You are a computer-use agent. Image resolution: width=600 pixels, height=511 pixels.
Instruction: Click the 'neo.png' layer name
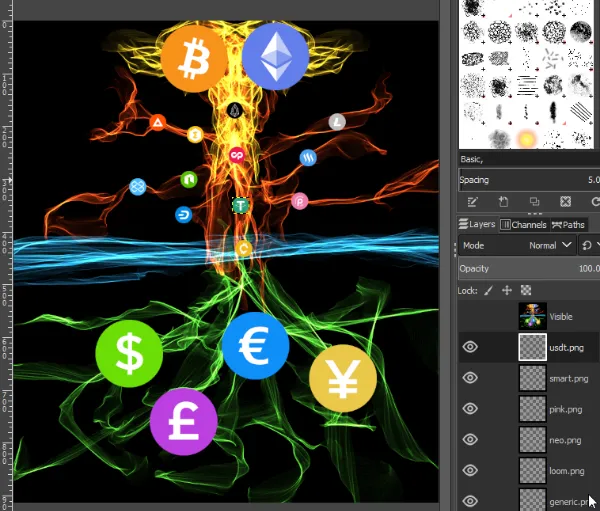tap(565, 440)
